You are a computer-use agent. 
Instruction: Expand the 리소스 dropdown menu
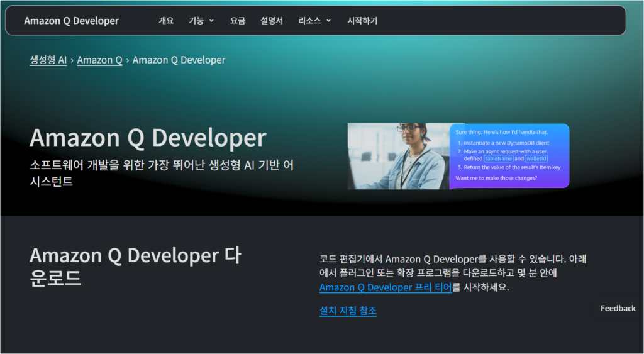pos(314,21)
